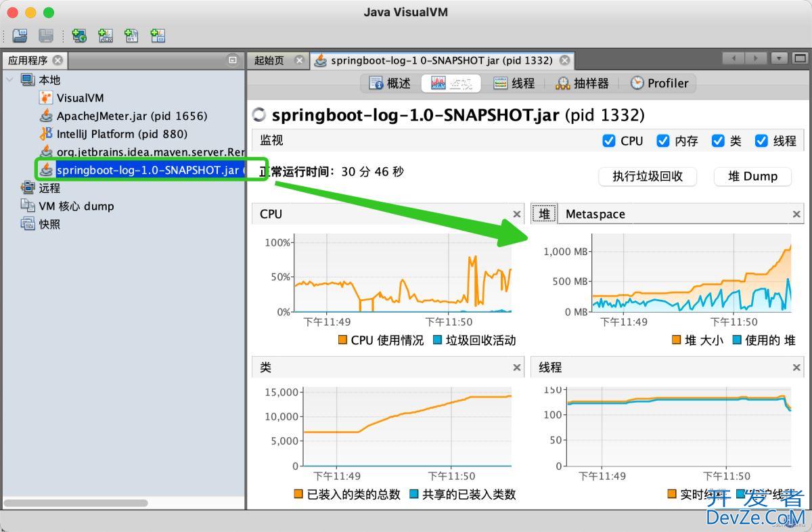Open the document list dropdown arrow
This screenshot has width=812, height=532.
pos(780,59)
